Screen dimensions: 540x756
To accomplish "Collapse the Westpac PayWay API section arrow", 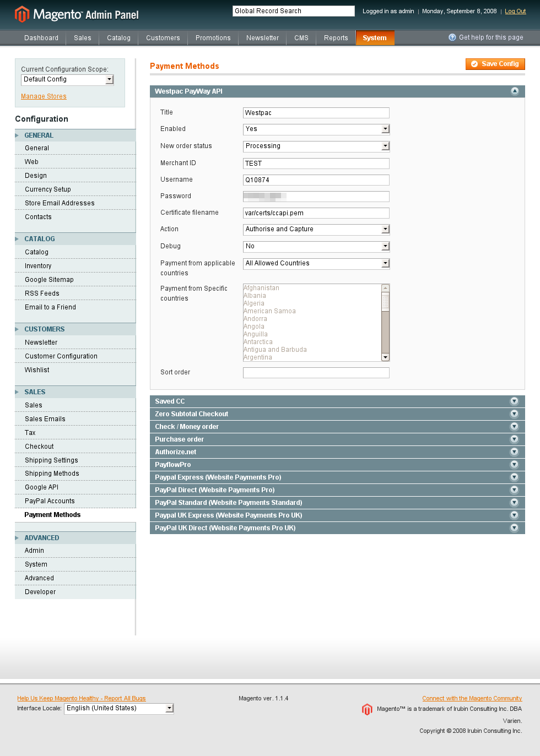I will click(515, 91).
